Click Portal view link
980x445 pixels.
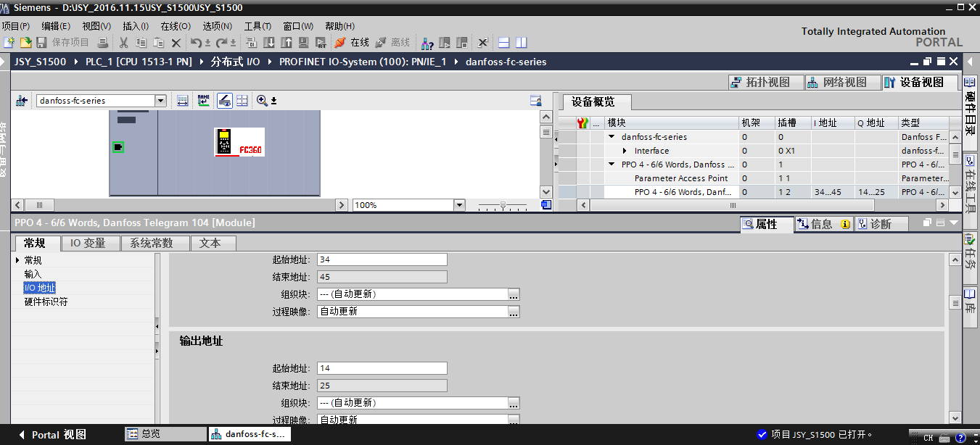point(52,435)
